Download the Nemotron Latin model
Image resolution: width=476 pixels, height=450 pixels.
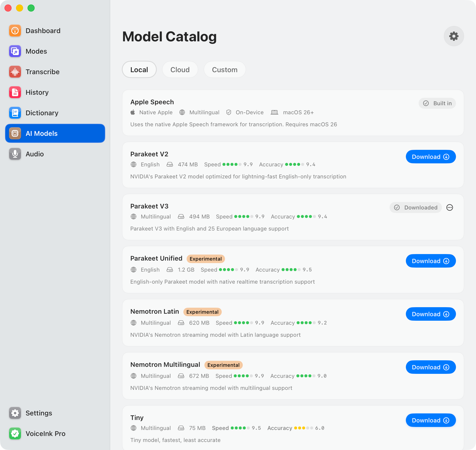coord(431,314)
